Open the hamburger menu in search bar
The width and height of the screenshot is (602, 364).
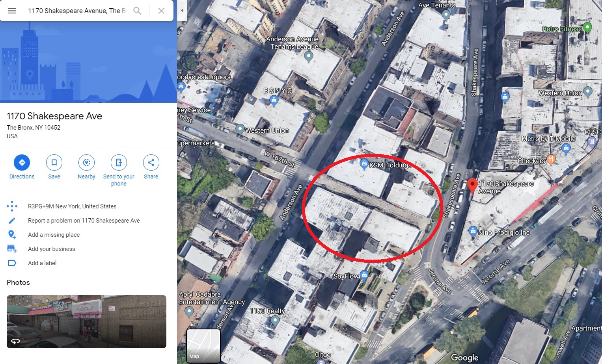click(12, 11)
